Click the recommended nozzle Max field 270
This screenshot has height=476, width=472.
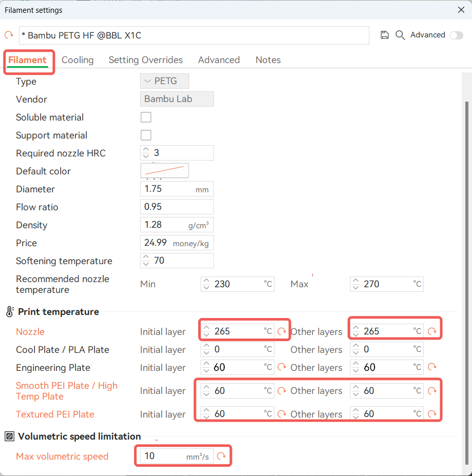point(387,284)
